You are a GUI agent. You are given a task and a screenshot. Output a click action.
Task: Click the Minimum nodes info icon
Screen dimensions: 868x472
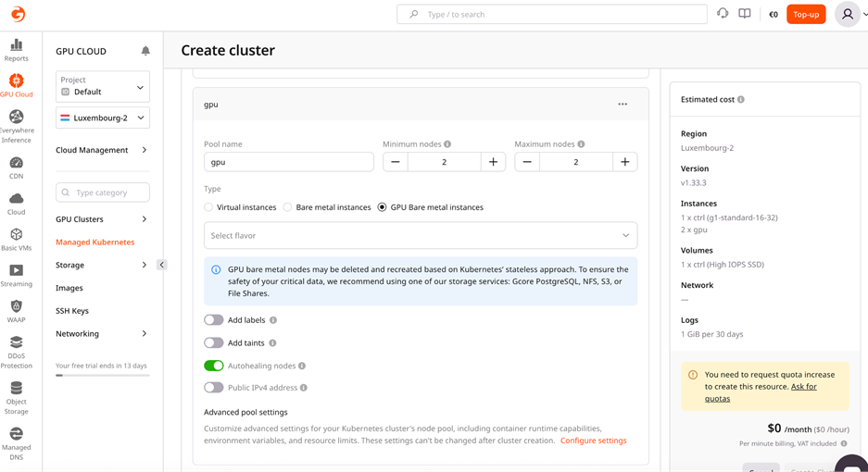pyautogui.click(x=447, y=143)
